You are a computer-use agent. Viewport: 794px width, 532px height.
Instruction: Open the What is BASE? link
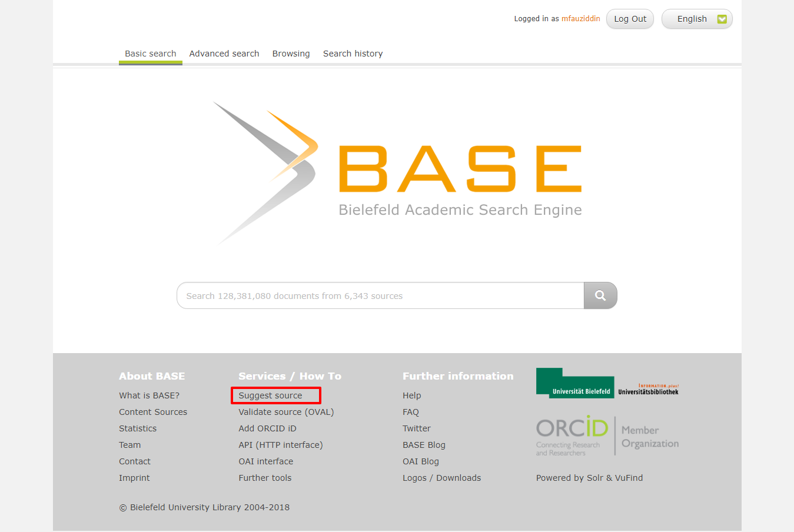(149, 395)
